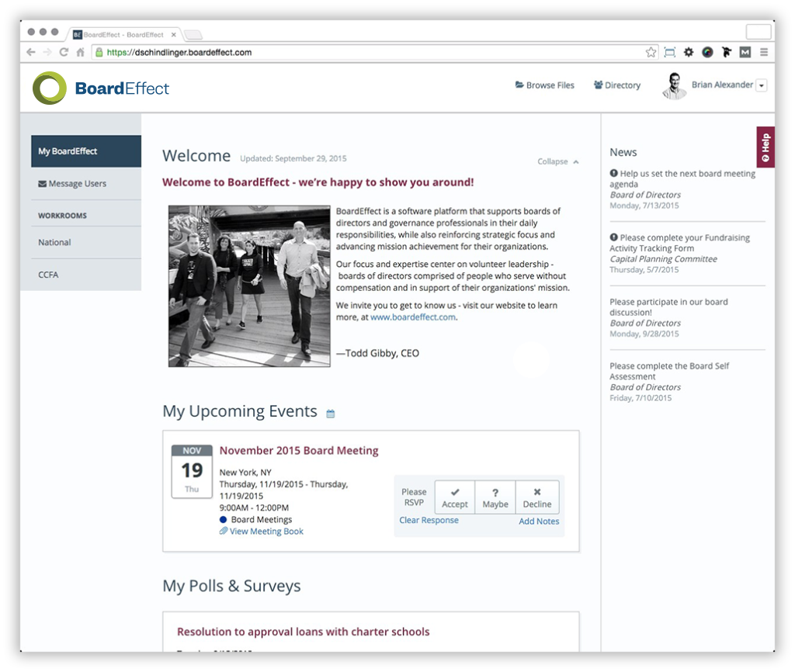Open the National workroom
This screenshot has width=795, height=672.
click(54, 242)
